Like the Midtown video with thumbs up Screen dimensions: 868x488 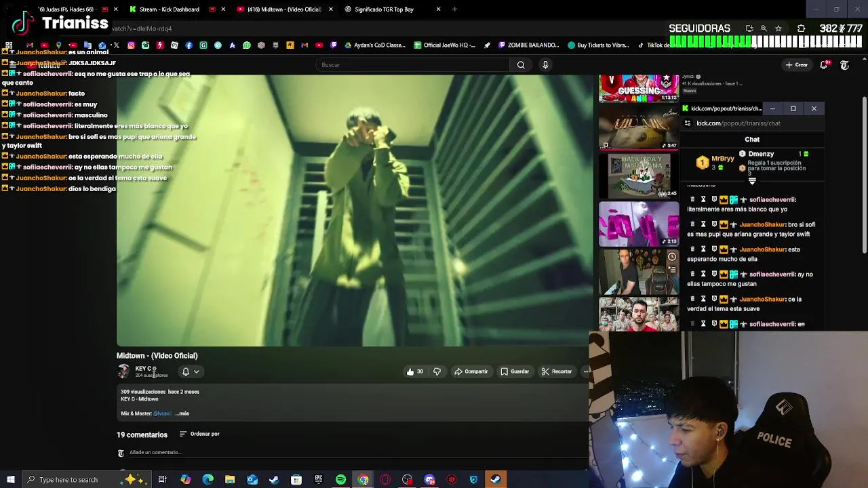(414, 371)
